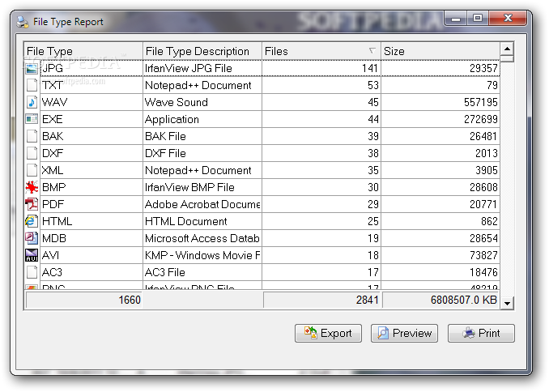Click the MDB Access database icon
549x392 pixels.
pyautogui.click(x=32, y=238)
